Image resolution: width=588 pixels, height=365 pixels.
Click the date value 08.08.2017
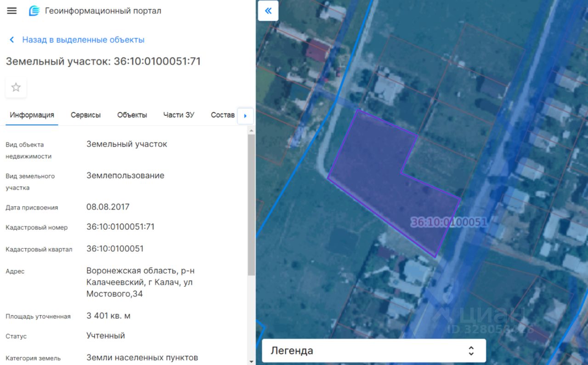pos(108,207)
